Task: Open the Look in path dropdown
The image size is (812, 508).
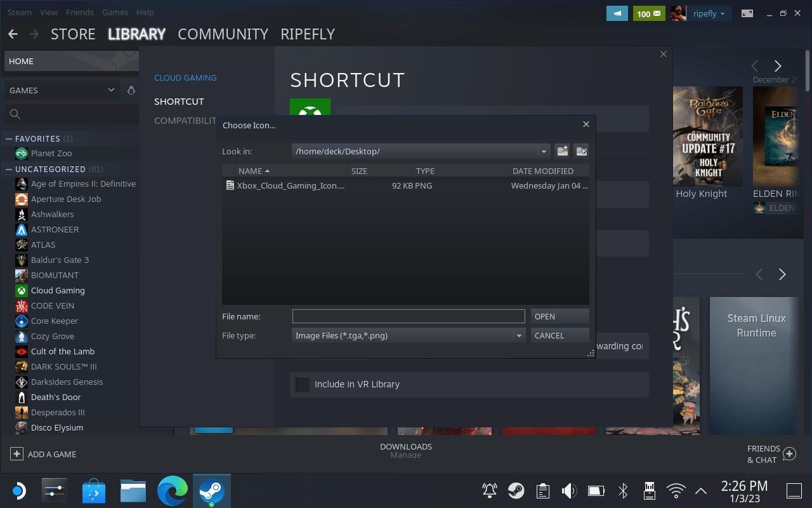Action: click(543, 151)
